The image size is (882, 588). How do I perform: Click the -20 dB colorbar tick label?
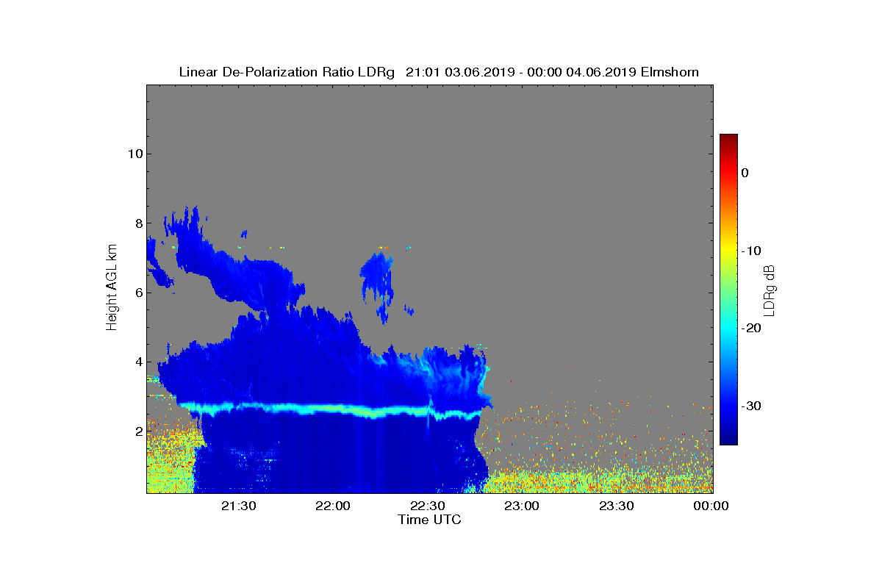[x=750, y=328]
